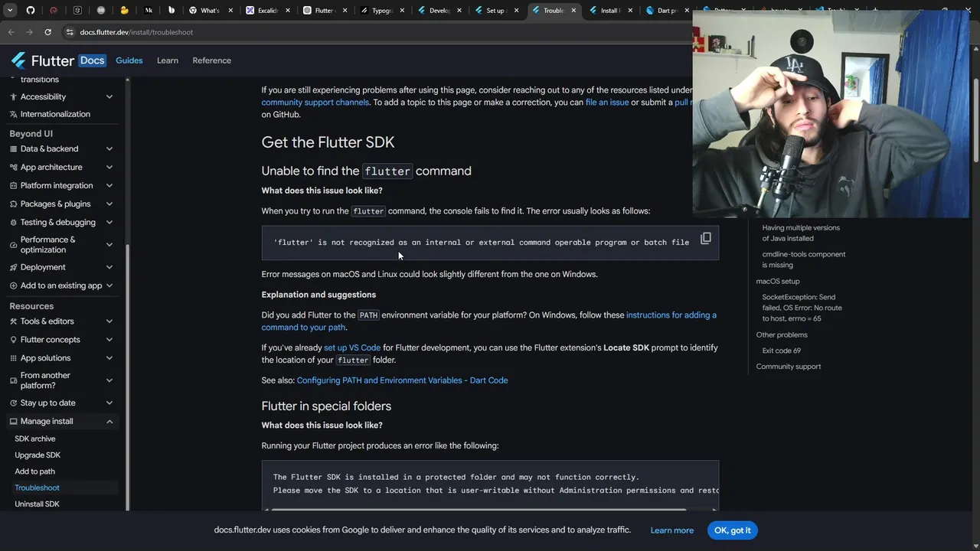Click the Packages & plugins sidebar icon
This screenshot has height=551, width=980.
point(13,204)
